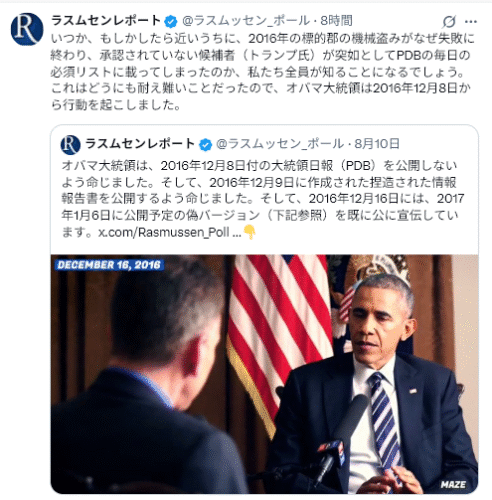The height and width of the screenshot is (500, 492).
Task: Click the pointing-down emoji in quoted tweet
Action: (x=249, y=232)
